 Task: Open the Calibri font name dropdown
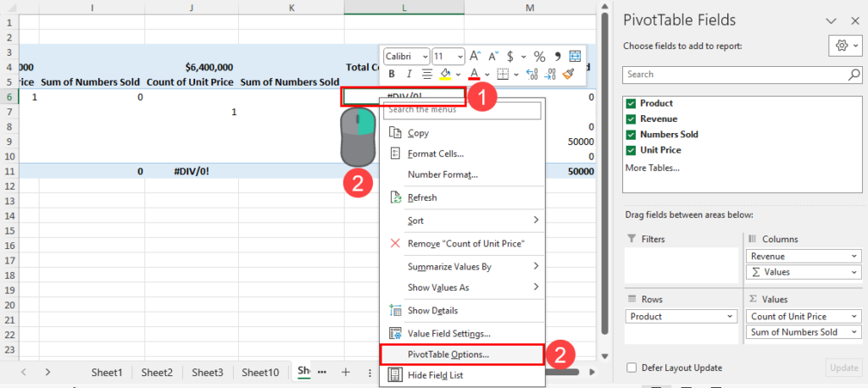pos(426,57)
